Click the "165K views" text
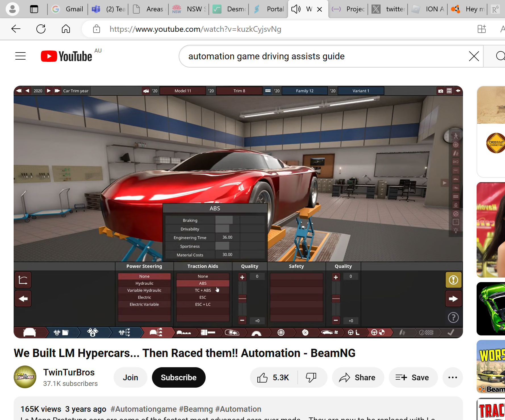505x420 pixels. tap(41, 409)
